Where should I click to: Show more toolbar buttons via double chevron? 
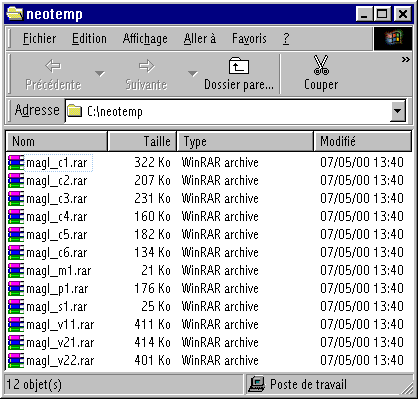405,60
